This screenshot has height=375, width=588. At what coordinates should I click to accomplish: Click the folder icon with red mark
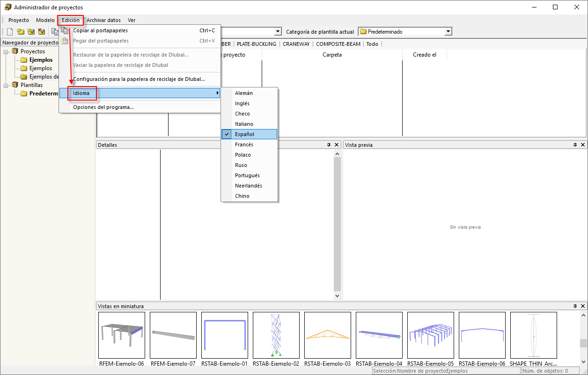coord(42,32)
